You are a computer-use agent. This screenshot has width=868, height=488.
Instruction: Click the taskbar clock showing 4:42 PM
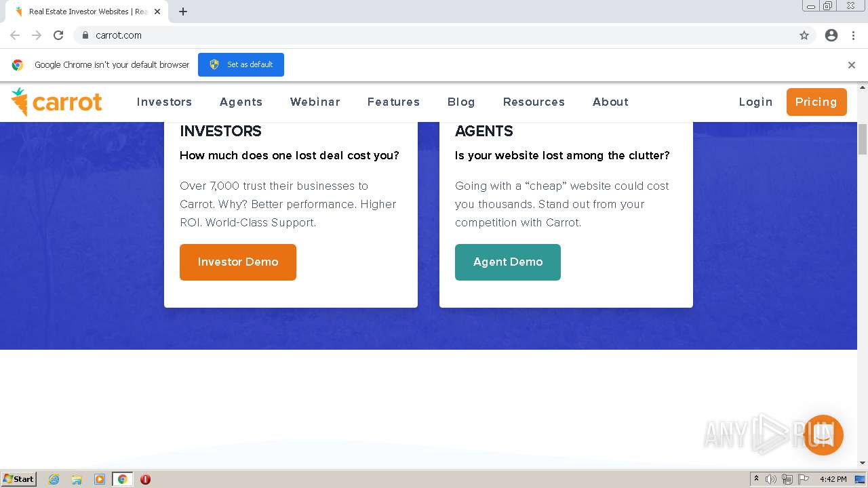[x=833, y=479]
